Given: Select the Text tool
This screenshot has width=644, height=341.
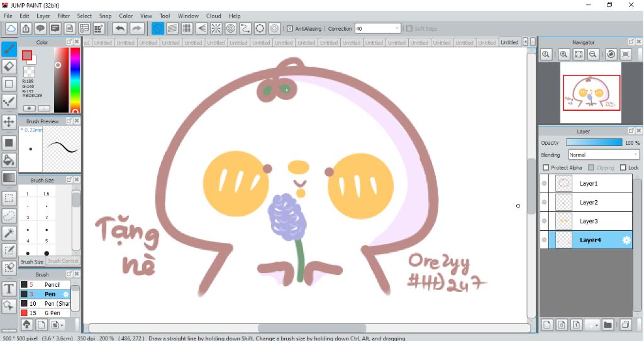Looking at the screenshot, I should pos(9,288).
